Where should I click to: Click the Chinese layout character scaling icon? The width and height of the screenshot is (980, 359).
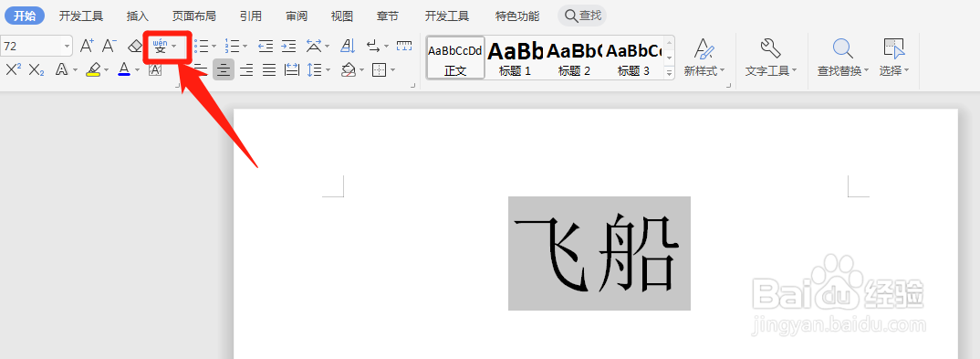[x=313, y=46]
